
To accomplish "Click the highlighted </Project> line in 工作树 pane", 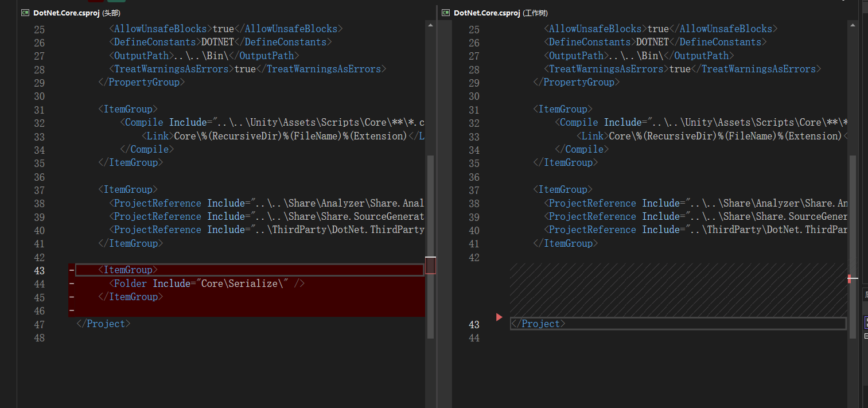I will point(678,324).
